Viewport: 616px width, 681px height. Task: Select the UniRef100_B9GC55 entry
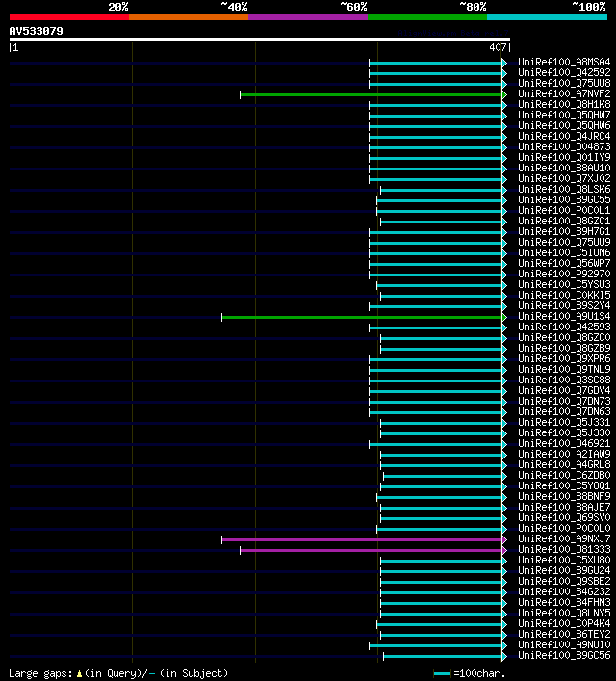point(564,199)
